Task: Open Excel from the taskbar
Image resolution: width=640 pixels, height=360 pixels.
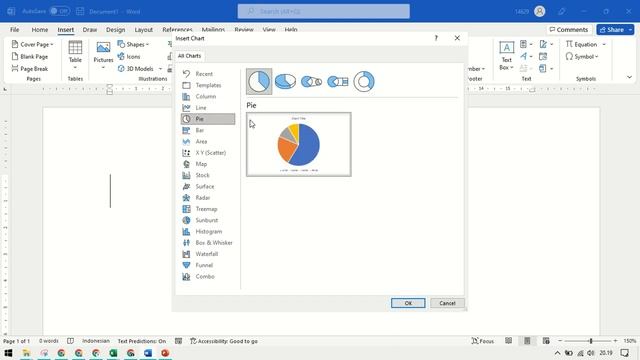Action: (x=113, y=353)
